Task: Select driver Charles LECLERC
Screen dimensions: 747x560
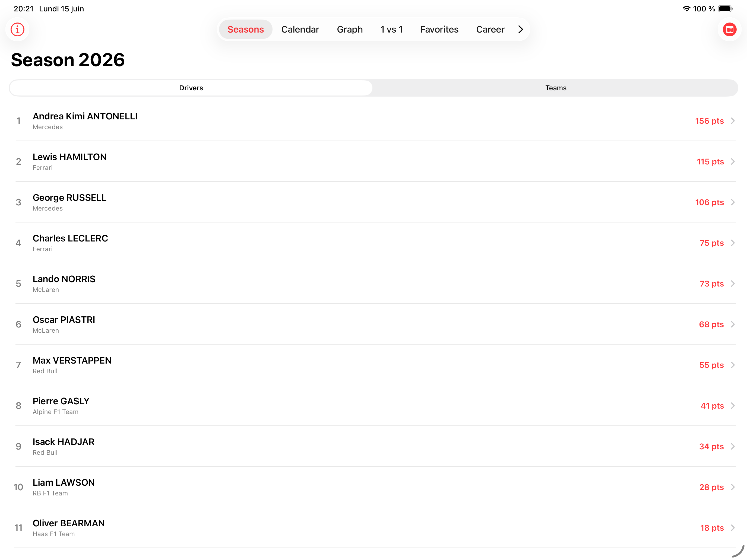Action: (x=70, y=238)
